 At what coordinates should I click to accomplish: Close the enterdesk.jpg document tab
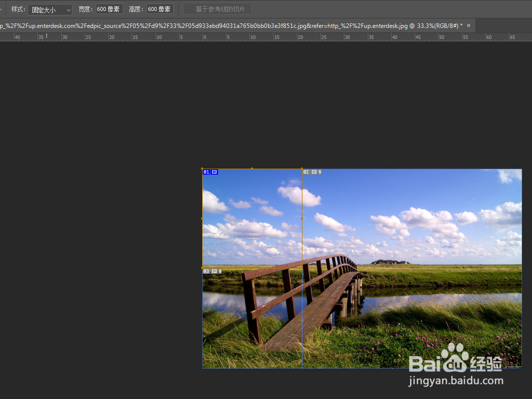pos(469,26)
